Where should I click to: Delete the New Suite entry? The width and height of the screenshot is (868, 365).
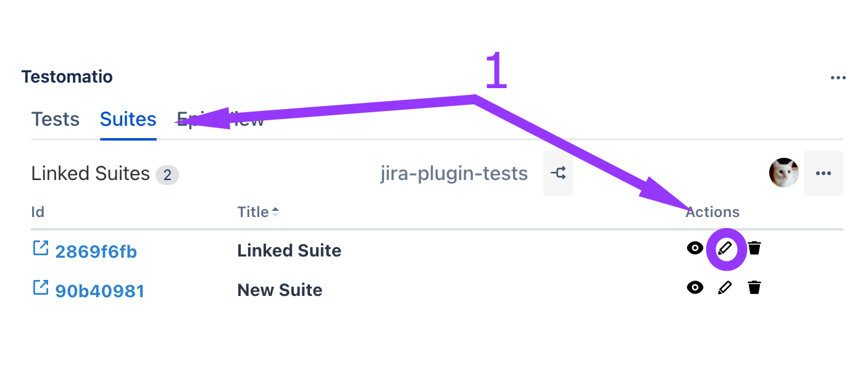754,287
